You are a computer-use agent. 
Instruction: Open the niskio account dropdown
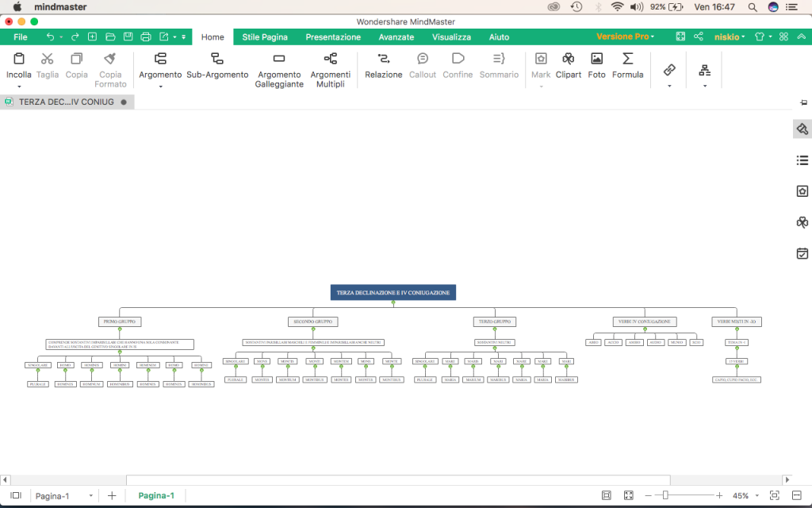tap(729, 37)
